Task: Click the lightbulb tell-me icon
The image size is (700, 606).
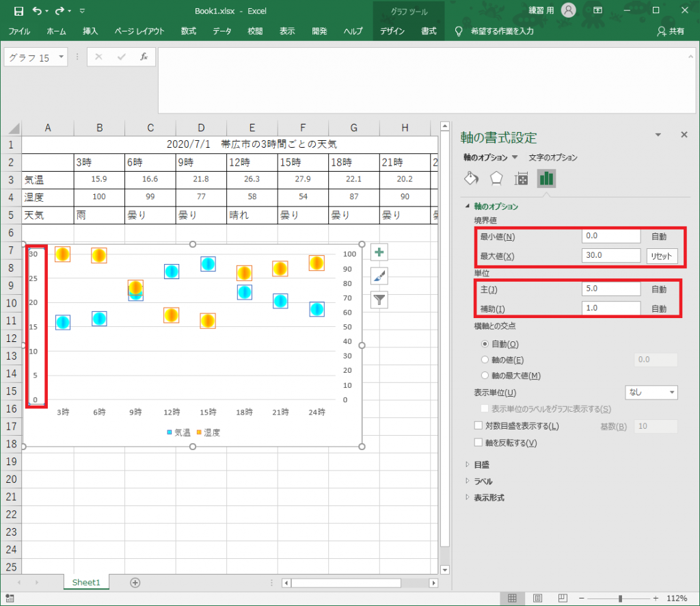Action: [459, 31]
